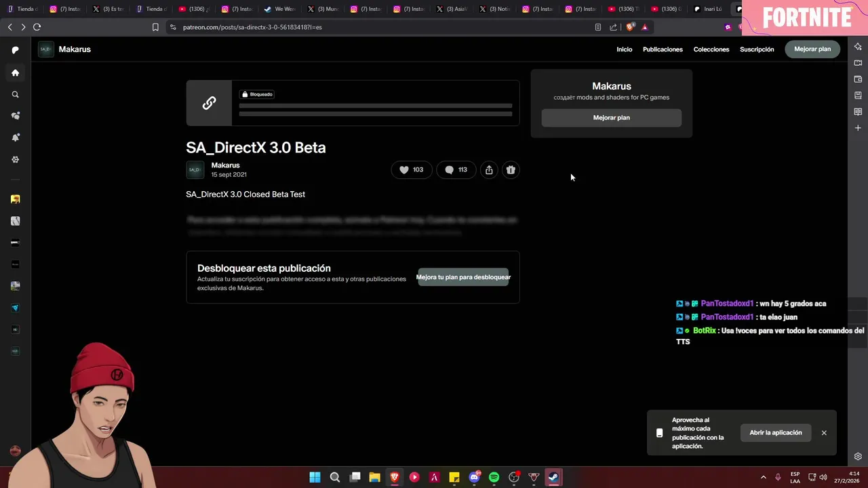
Task: Click the Brave Shields lion icon
Action: pyautogui.click(x=630, y=27)
